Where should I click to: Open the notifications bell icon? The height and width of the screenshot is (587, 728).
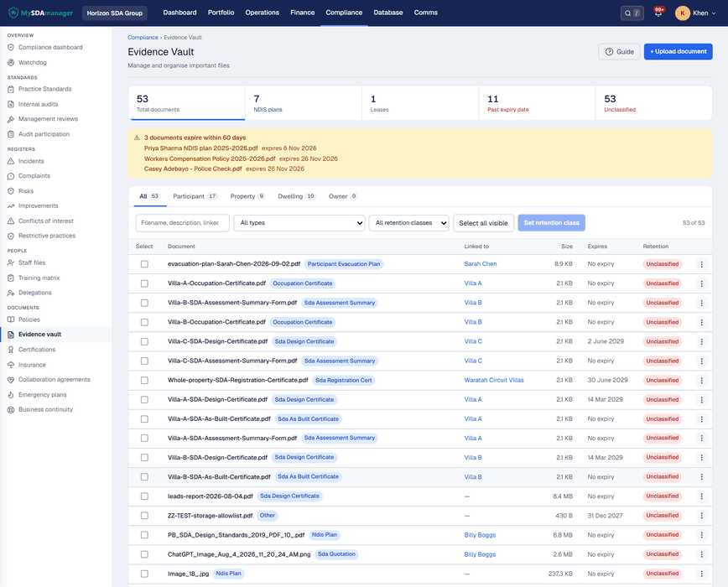click(658, 13)
